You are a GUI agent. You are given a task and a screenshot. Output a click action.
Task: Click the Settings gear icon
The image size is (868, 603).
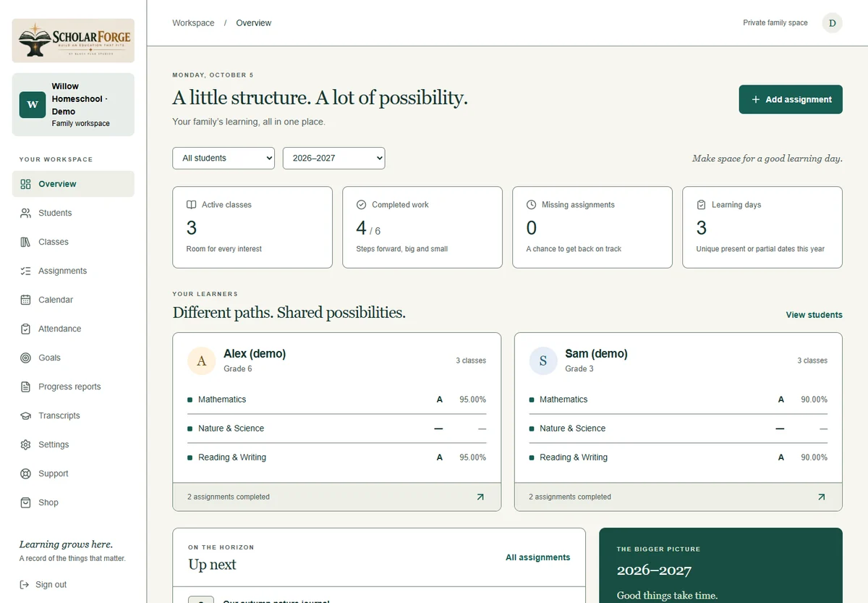26,444
